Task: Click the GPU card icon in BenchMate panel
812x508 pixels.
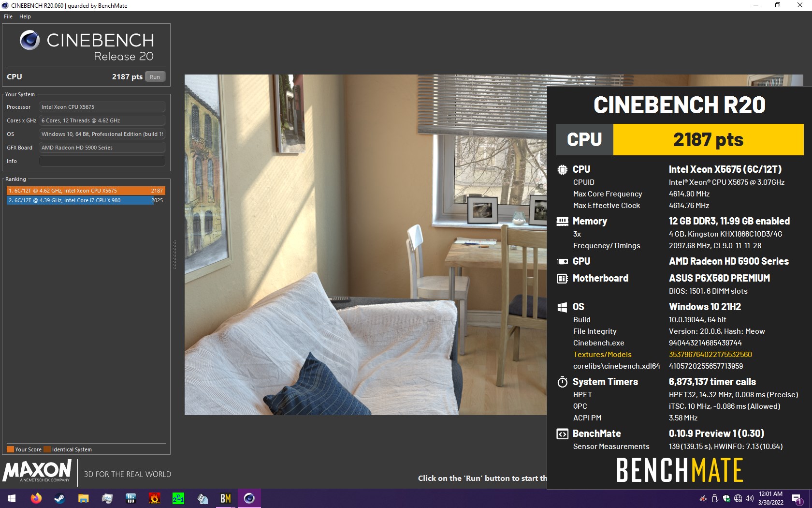Action: coord(562,262)
